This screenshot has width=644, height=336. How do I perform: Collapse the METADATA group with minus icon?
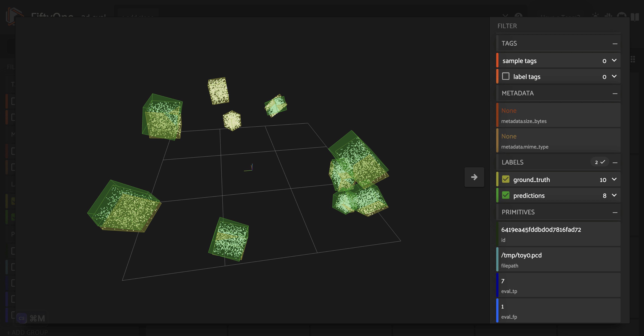(615, 93)
